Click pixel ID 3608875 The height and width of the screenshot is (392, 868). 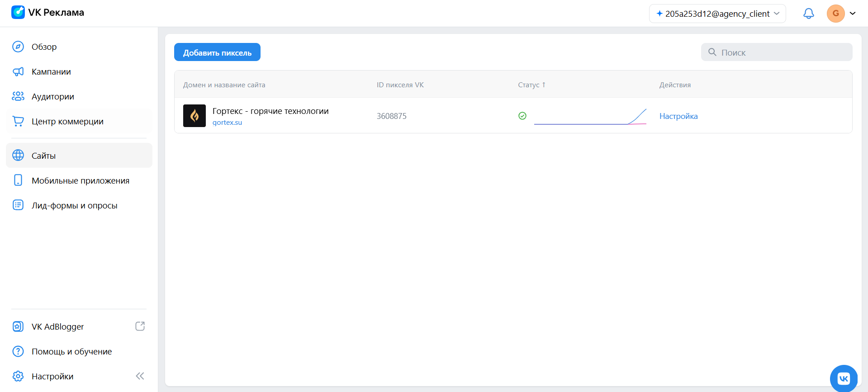coord(392,116)
